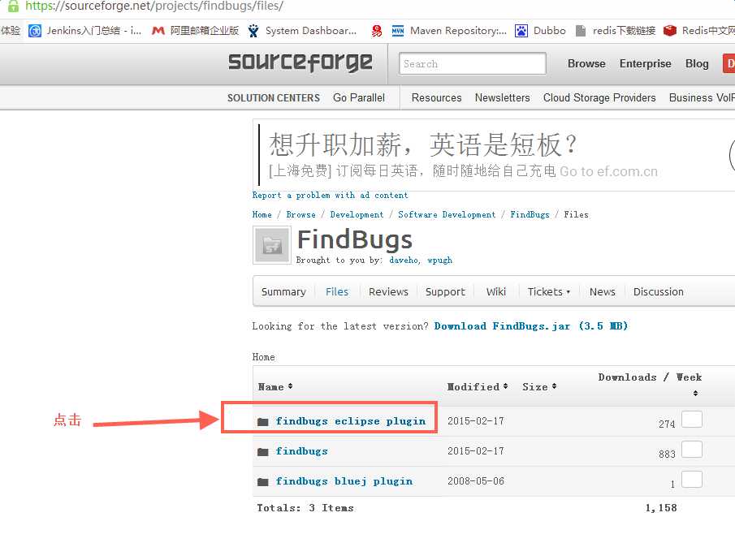Open the Jenkins bookmark icon
735x560 pixels.
tap(35, 31)
